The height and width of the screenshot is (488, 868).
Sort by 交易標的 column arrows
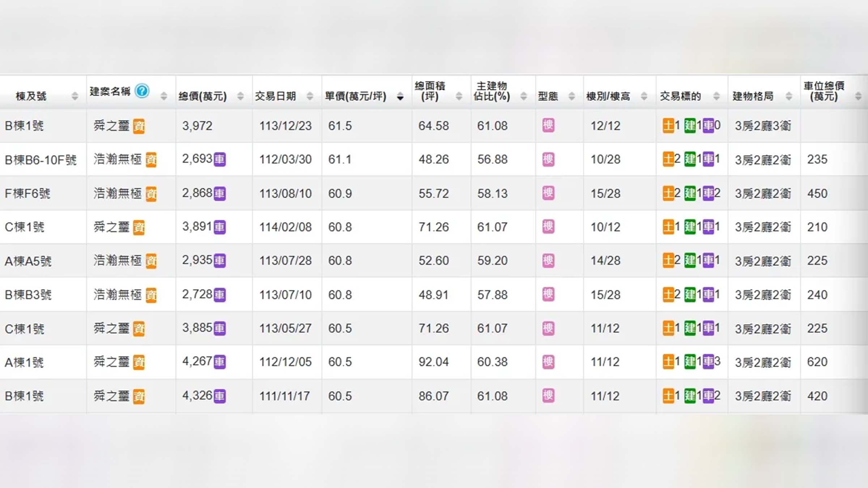[x=716, y=96]
